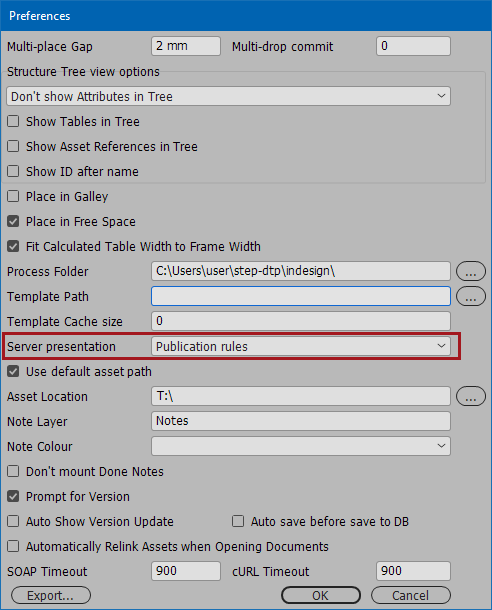Open the Note Colour dropdown
The height and width of the screenshot is (610, 492).
[301, 446]
